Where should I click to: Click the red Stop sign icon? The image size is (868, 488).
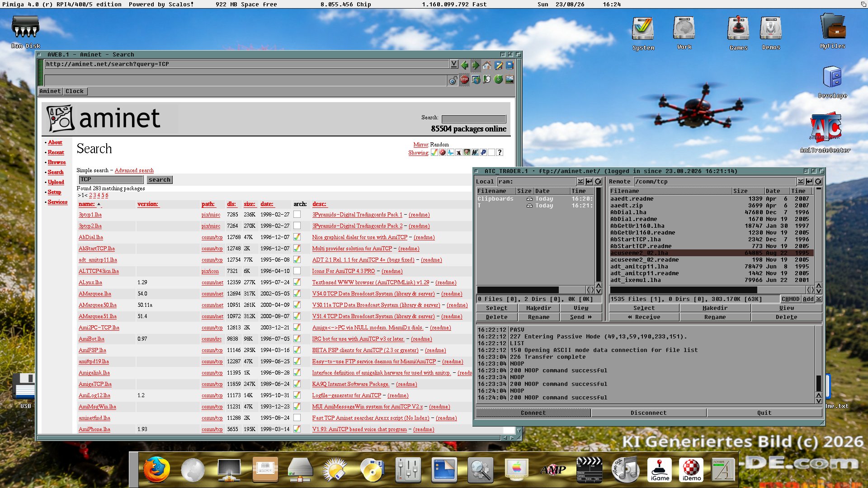click(x=464, y=80)
